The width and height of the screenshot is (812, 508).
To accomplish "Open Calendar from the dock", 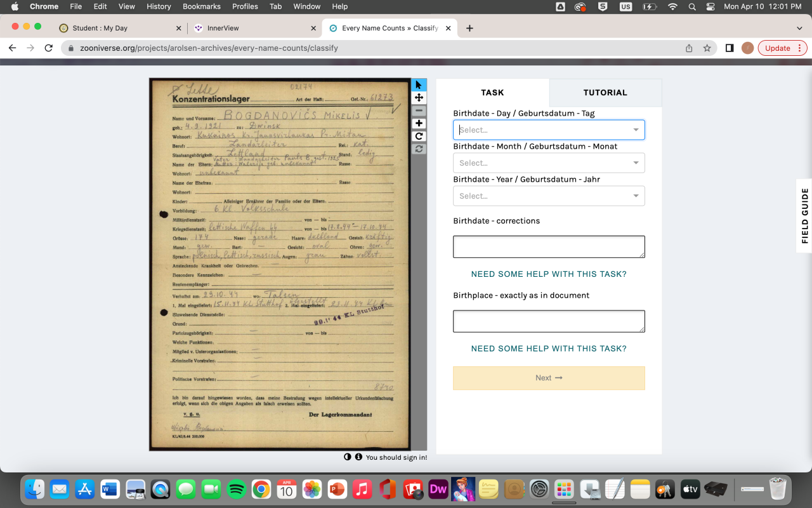I will (286, 490).
